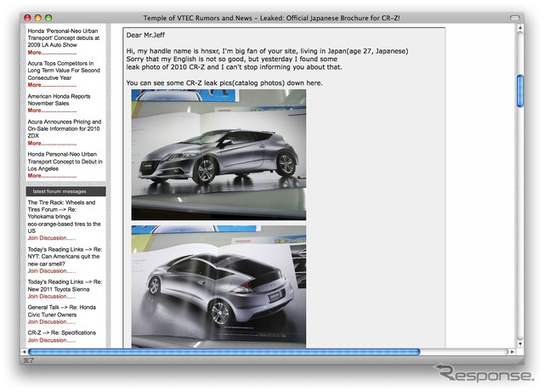This screenshot has width=544, height=392.
Task: Open New 2011 Toyota Sienna thread
Action: (65, 286)
